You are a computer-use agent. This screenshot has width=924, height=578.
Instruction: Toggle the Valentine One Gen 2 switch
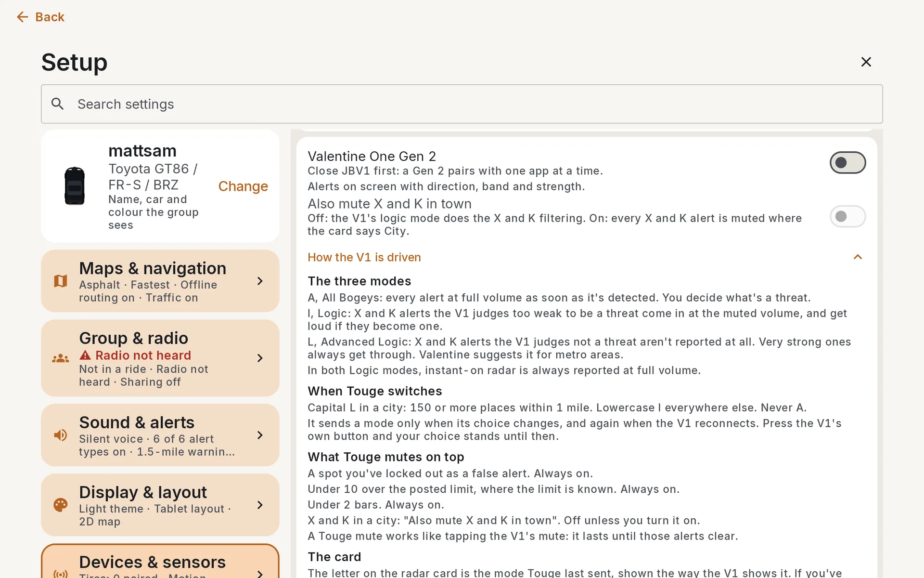pos(847,163)
